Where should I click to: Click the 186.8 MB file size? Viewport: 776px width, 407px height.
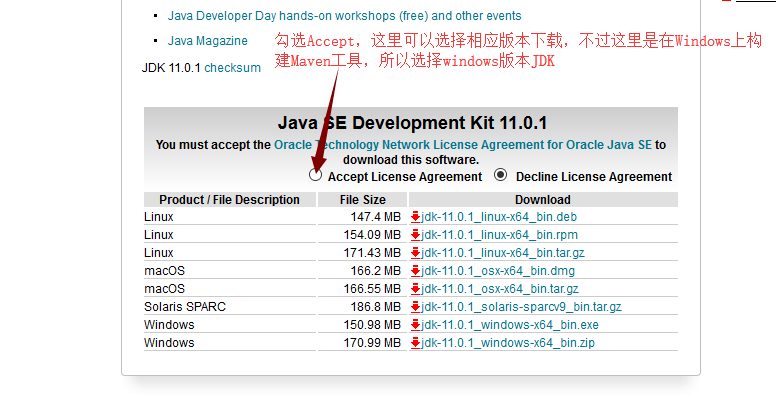point(376,307)
